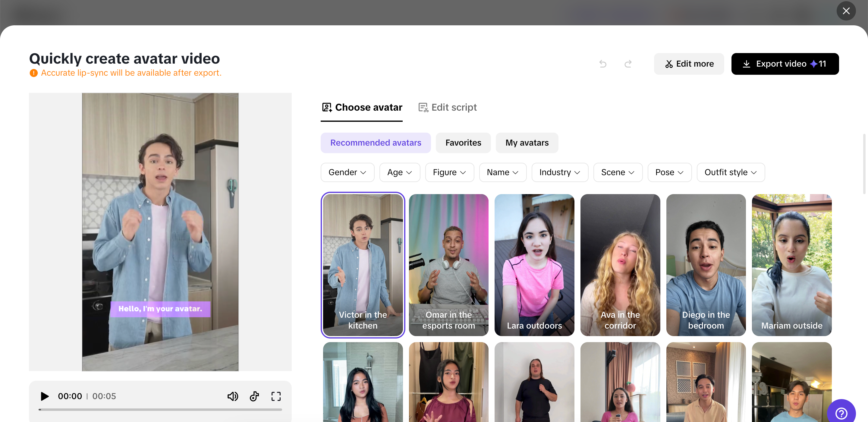The width and height of the screenshot is (868, 422).
Task: Expand the Gender filter dropdown
Action: [347, 172]
